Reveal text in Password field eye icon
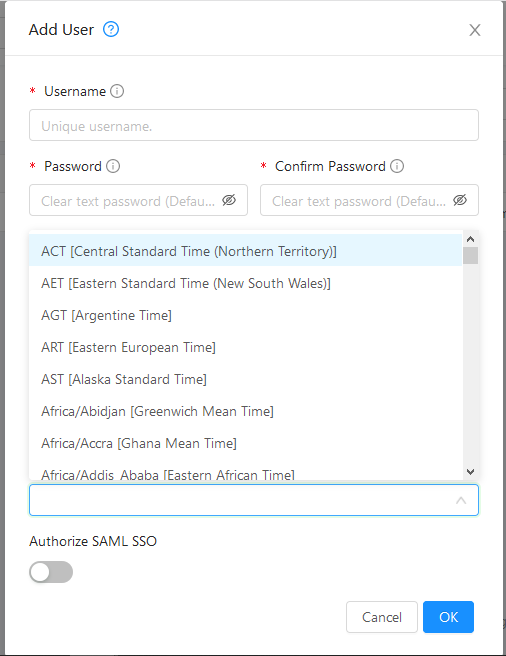 [x=229, y=200]
